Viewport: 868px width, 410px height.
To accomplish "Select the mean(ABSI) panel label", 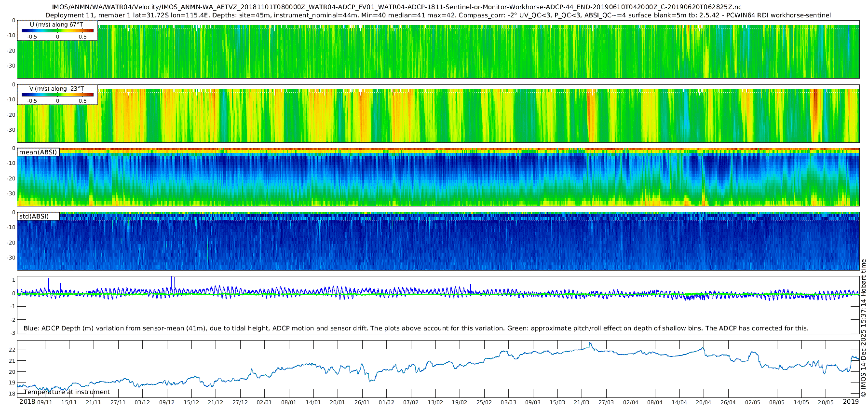I will [x=38, y=152].
